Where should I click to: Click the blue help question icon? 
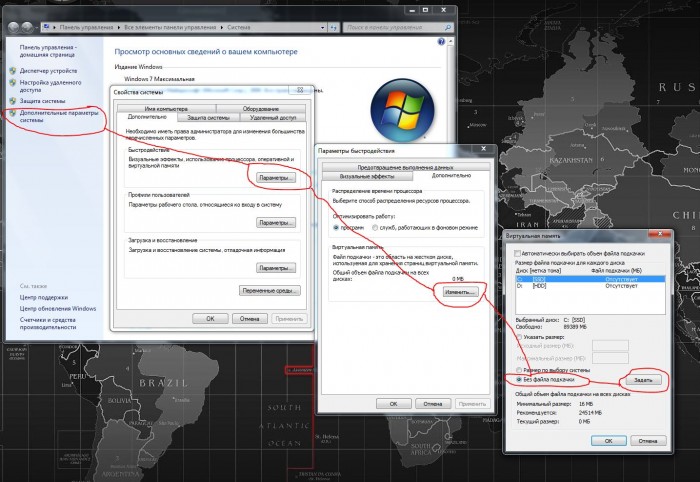(x=441, y=42)
